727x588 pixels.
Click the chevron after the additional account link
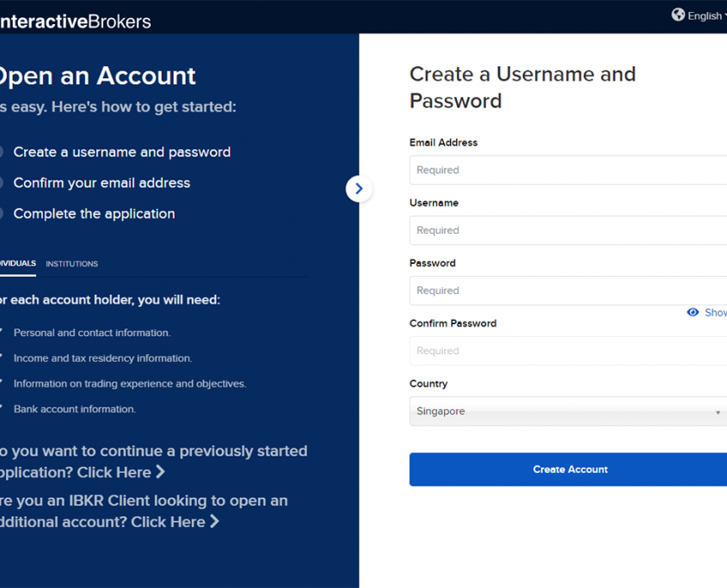(215, 522)
